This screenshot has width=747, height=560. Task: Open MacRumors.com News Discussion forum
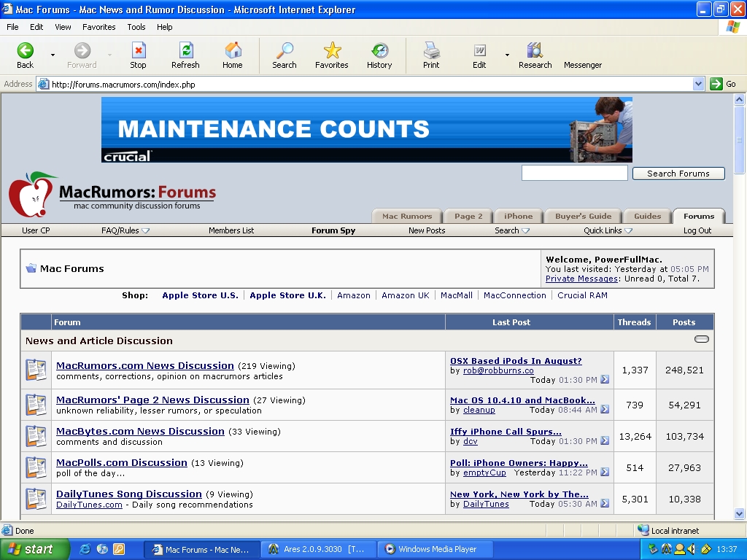(145, 366)
